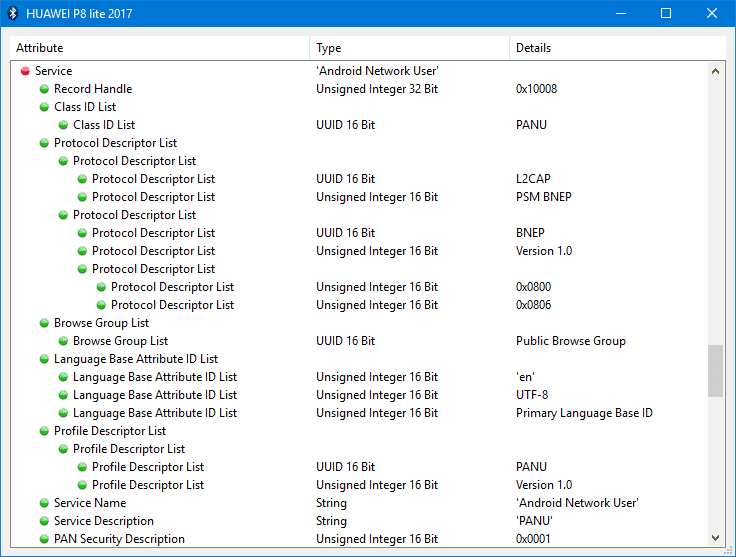The height and width of the screenshot is (557, 736).
Task: Click the Details column header
Action: click(x=618, y=48)
